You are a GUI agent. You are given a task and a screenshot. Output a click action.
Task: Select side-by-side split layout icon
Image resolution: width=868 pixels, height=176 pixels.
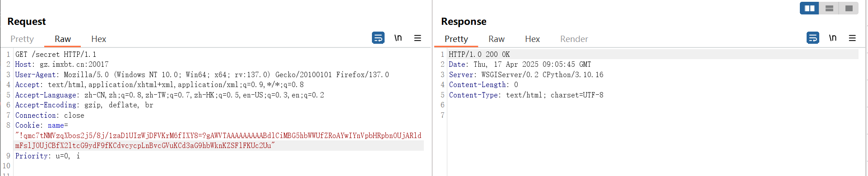coord(810,8)
